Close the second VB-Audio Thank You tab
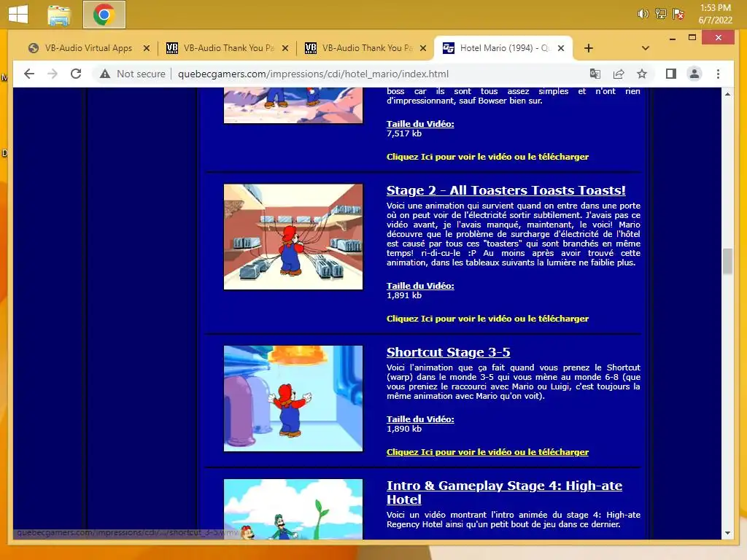Screen dimensions: 747x560 click(x=423, y=48)
